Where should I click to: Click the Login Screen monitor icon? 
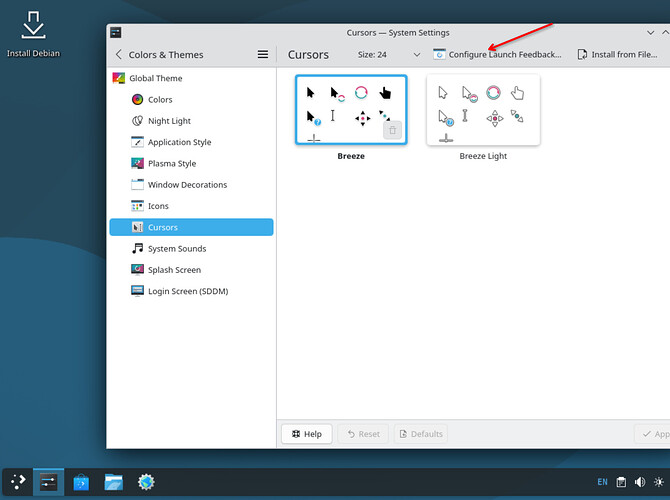pos(137,291)
